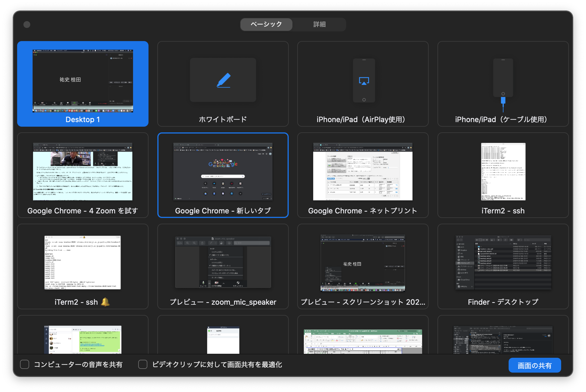Choose プレビュー - スクリーンショット 202... window
The width and height of the screenshot is (586, 392).
click(x=363, y=266)
